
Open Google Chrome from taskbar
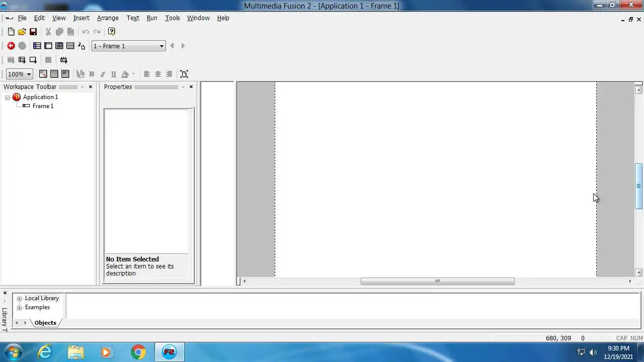click(x=138, y=352)
